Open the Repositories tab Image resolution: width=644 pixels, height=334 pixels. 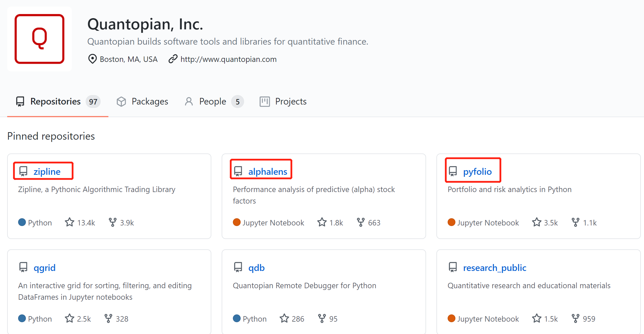(55, 102)
